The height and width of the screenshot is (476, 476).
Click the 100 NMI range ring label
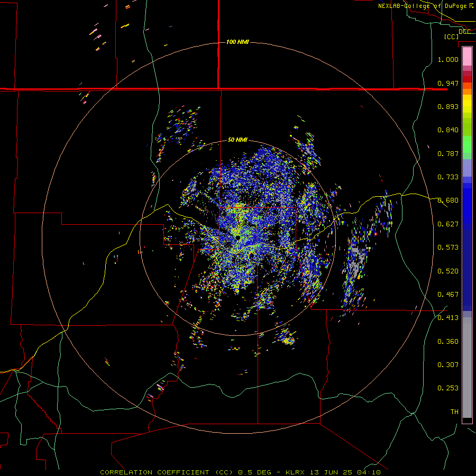tap(237, 42)
